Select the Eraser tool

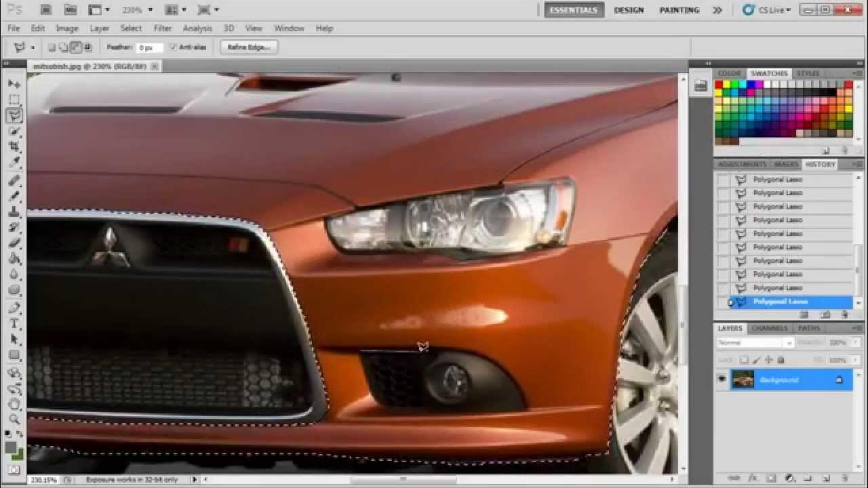coord(14,243)
